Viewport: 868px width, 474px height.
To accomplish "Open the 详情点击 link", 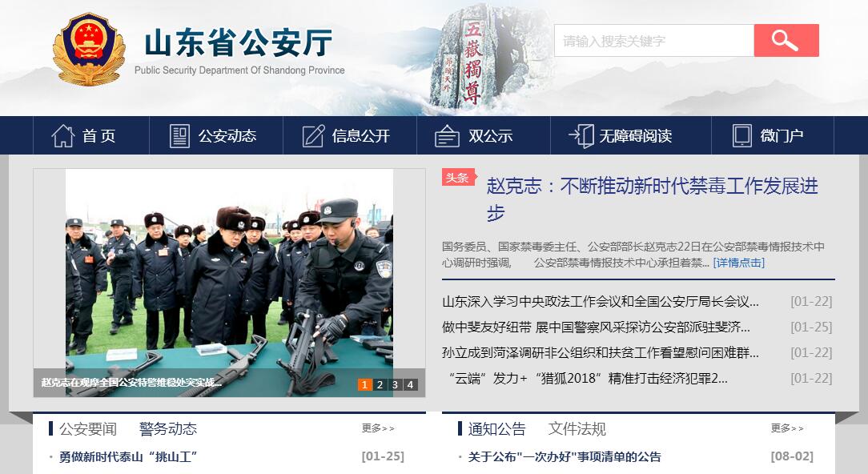I will (x=739, y=263).
